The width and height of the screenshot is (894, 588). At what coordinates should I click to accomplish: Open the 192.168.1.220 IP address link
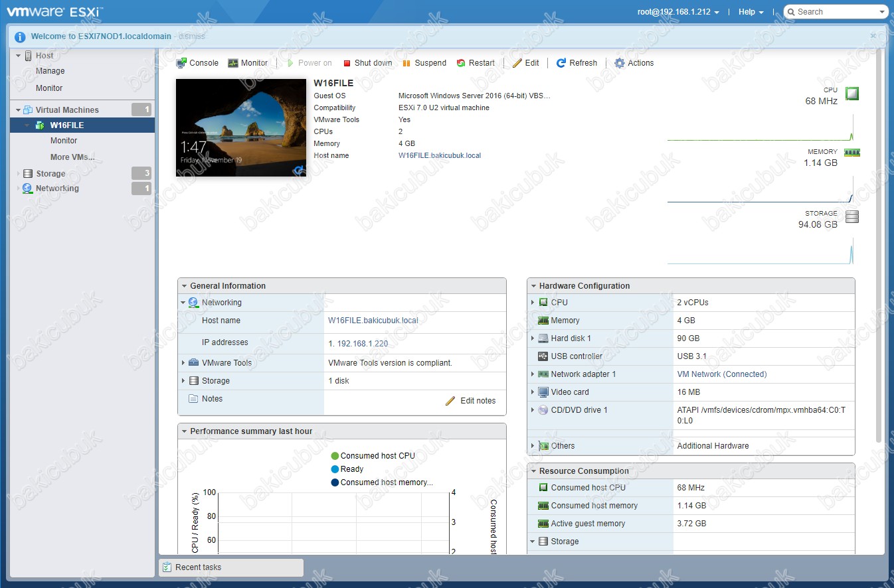coord(363,344)
